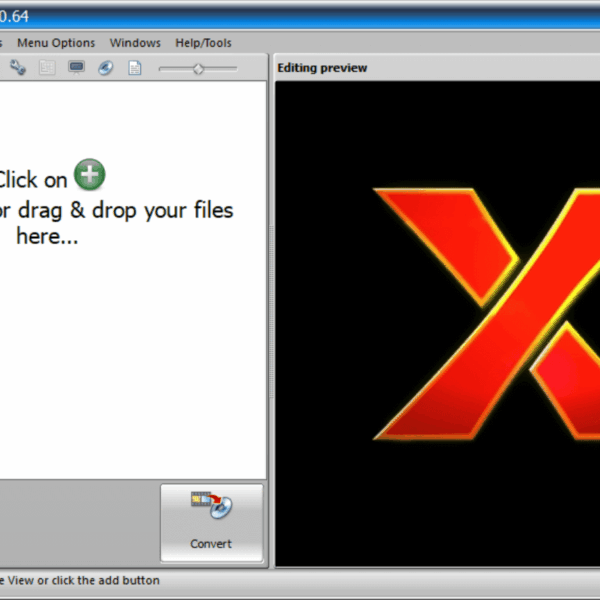Click the blue disc toolbar icon
The image size is (600, 600).
pyautogui.click(x=105, y=68)
